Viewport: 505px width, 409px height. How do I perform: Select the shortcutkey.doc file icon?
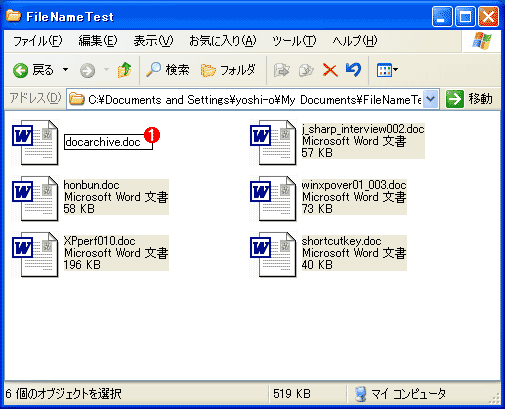tap(273, 255)
